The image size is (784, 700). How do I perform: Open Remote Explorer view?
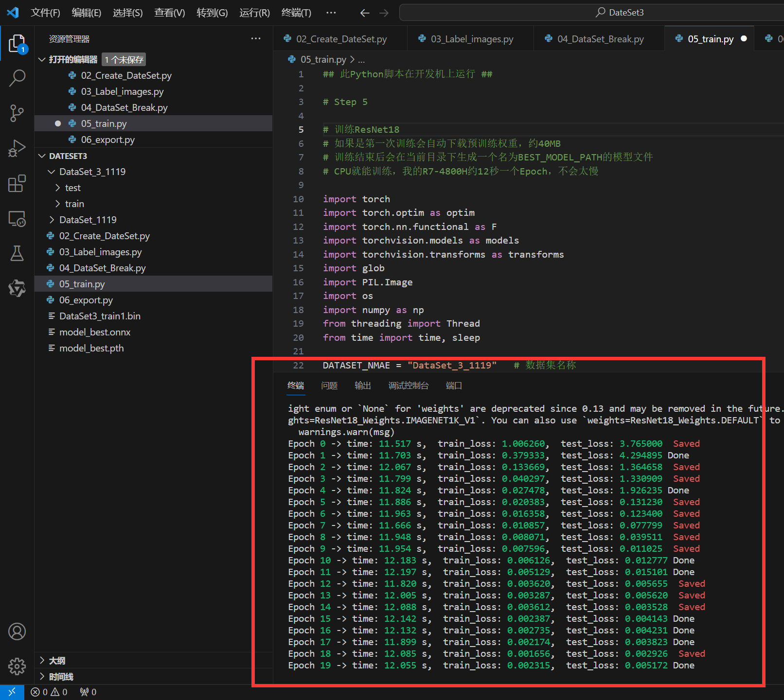(x=17, y=219)
